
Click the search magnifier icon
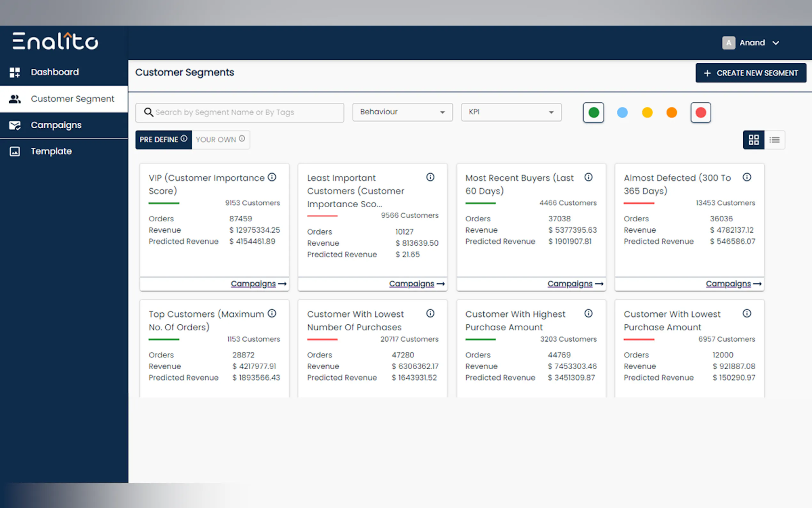pyautogui.click(x=148, y=112)
